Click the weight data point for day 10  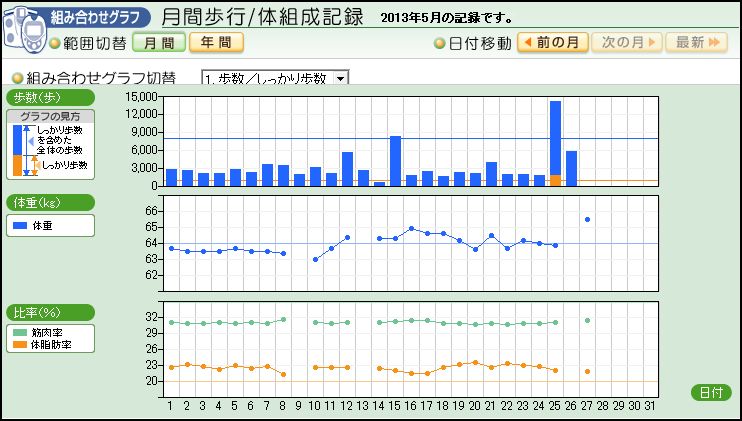[315, 260]
